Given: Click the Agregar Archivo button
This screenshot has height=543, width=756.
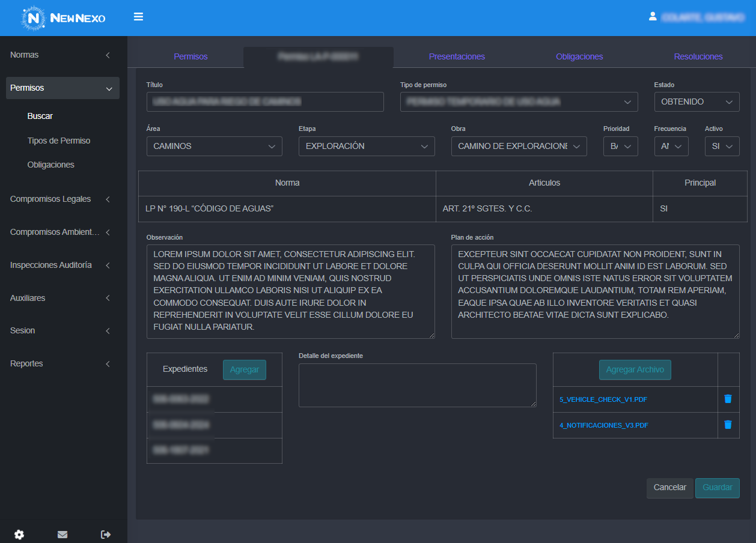Looking at the screenshot, I should click(x=635, y=370).
